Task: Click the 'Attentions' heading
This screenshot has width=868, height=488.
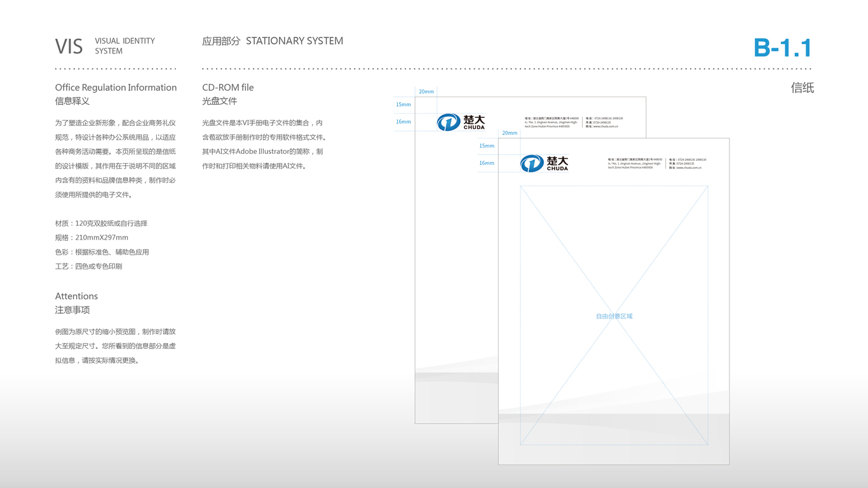Action: (76, 296)
